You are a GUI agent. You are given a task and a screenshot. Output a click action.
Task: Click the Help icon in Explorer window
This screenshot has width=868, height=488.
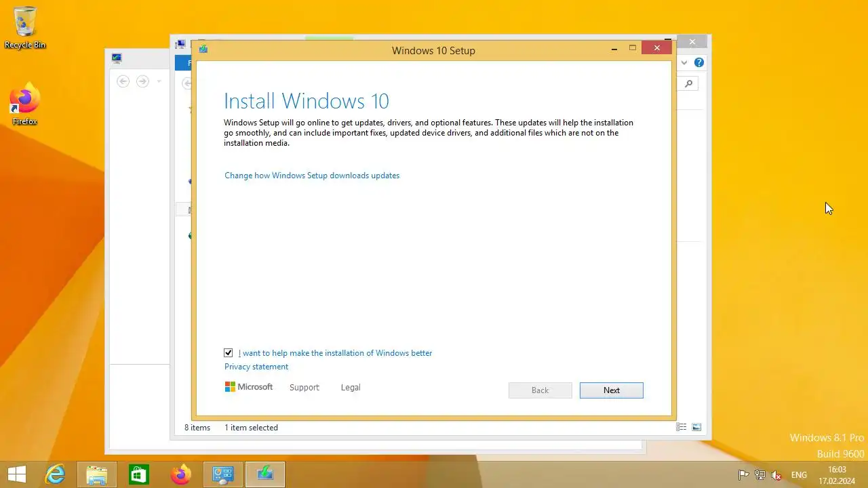698,62
